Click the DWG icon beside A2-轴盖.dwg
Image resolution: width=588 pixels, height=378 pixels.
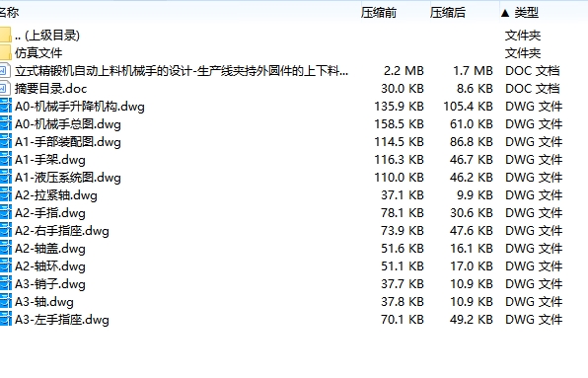click(x=6, y=249)
